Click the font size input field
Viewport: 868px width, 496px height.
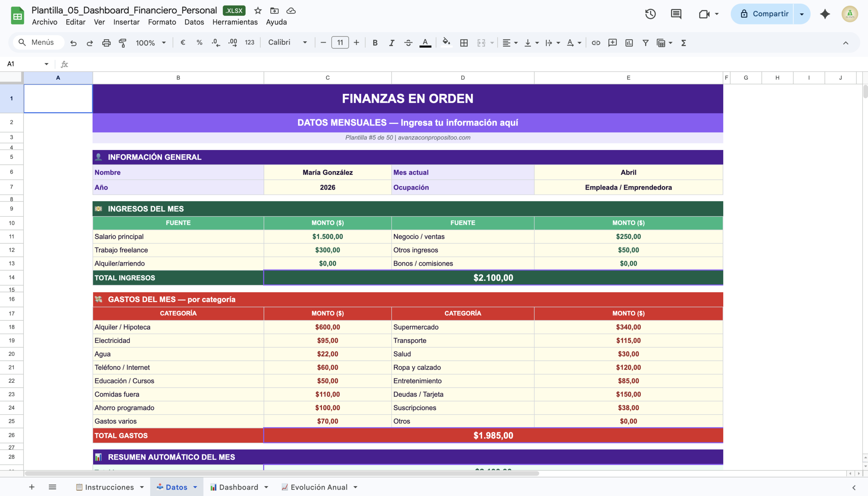(340, 43)
